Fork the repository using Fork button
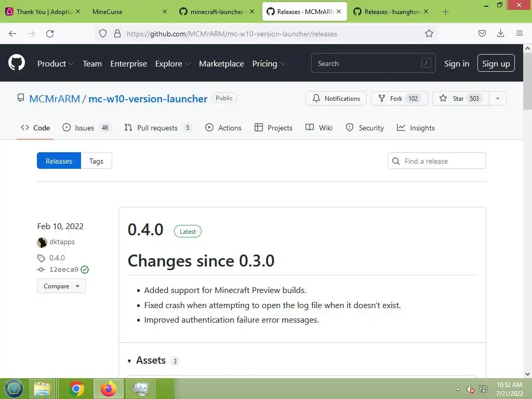This screenshot has height=399, width=532. coord(400,98)
